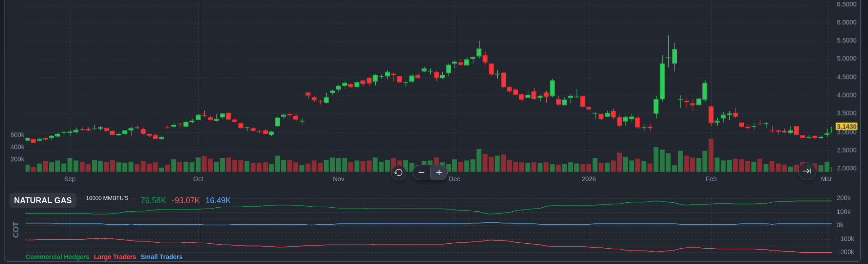The image size is (868, 264).
Task: Click the 10000 MMBTU'S contract size label
Action: (107, 198)
